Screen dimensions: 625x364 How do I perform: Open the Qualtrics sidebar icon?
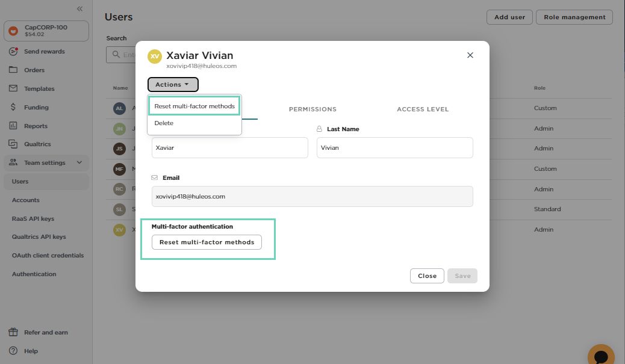point(13,144)
